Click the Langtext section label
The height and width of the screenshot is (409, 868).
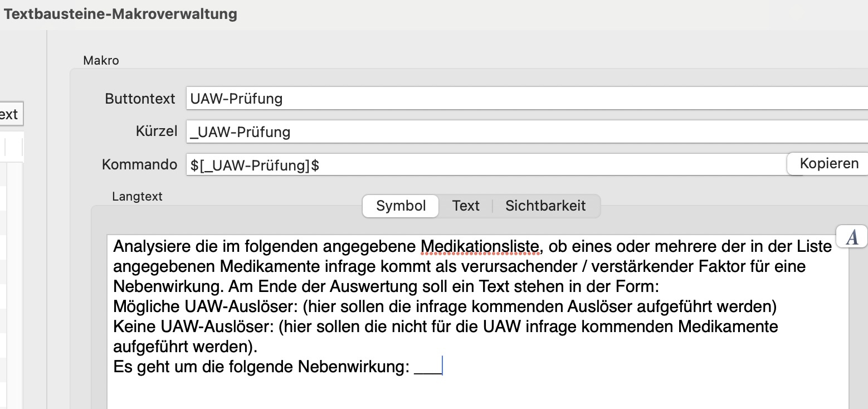click(137, 197)
